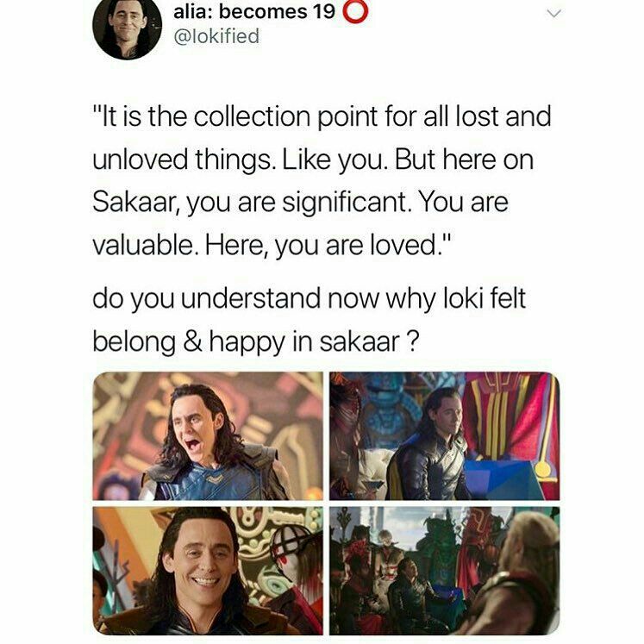The width and height of the screenshot is (644, 644).
Task: Open the close-up photo of Loki smiling
Action: 208,571
